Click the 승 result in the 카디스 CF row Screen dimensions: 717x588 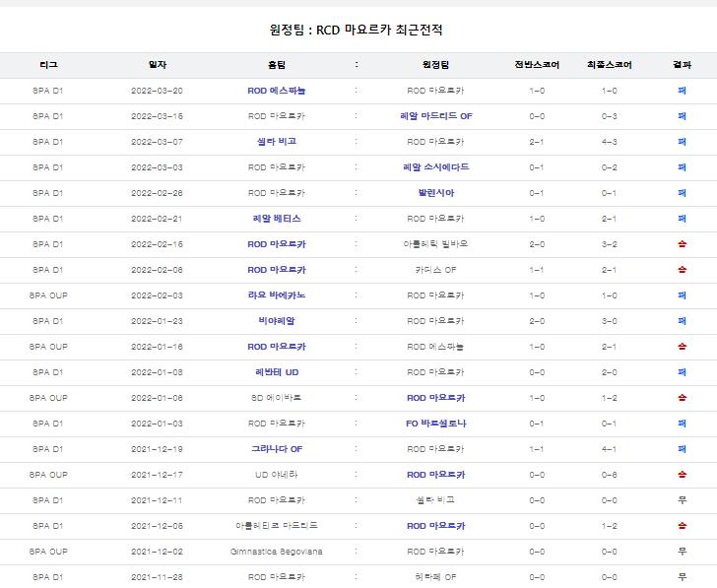[682, 270]
